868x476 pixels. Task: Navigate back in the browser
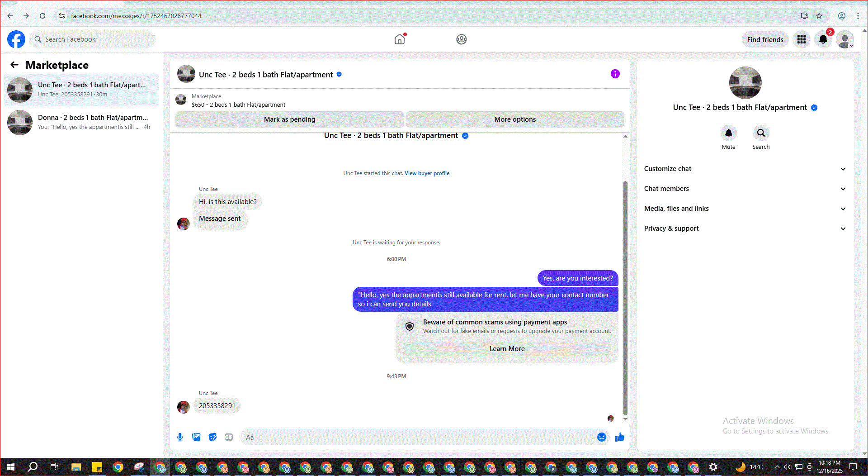(10, 16)
